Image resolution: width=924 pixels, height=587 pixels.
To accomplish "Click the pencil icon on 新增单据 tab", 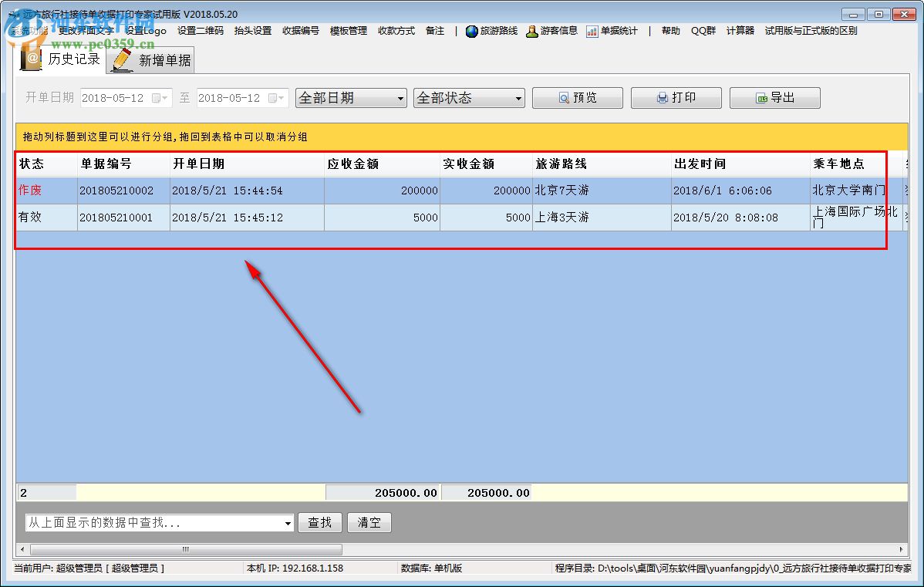I will (x=120, y=59).
